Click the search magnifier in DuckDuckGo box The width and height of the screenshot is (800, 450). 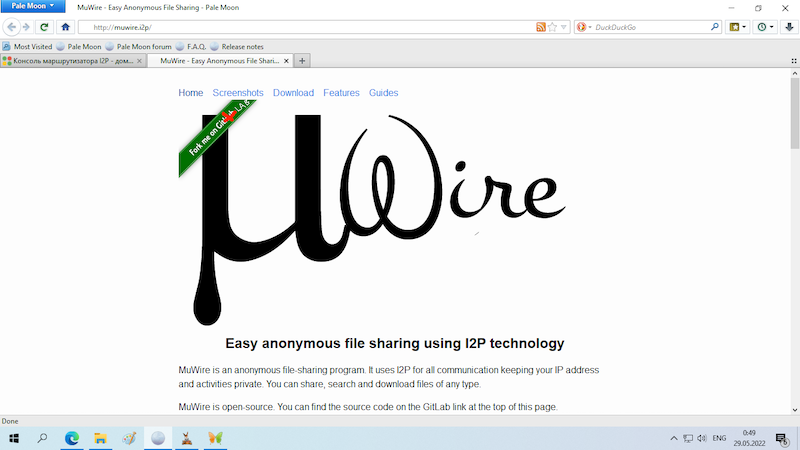coord(715,27)
